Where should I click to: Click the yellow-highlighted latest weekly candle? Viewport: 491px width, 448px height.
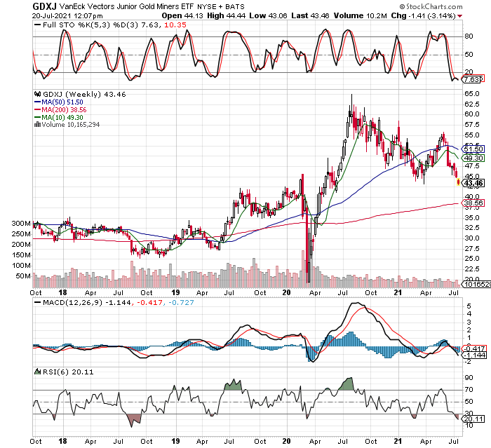(459, 182)
